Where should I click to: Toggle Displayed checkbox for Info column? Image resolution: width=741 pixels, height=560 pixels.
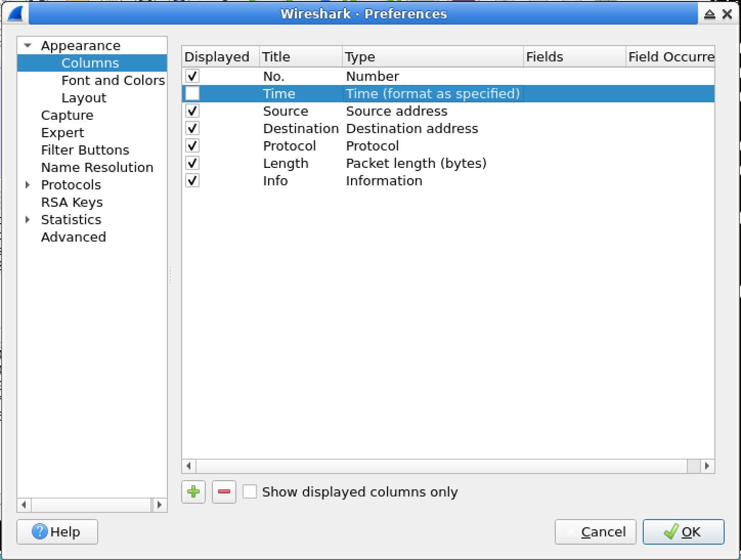192,181
